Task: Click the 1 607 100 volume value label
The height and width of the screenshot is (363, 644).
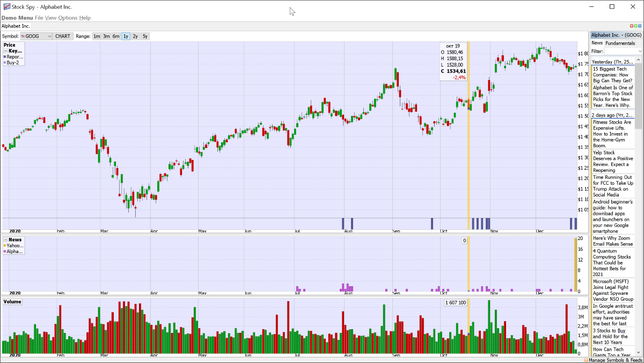Action: click(455, 303)
